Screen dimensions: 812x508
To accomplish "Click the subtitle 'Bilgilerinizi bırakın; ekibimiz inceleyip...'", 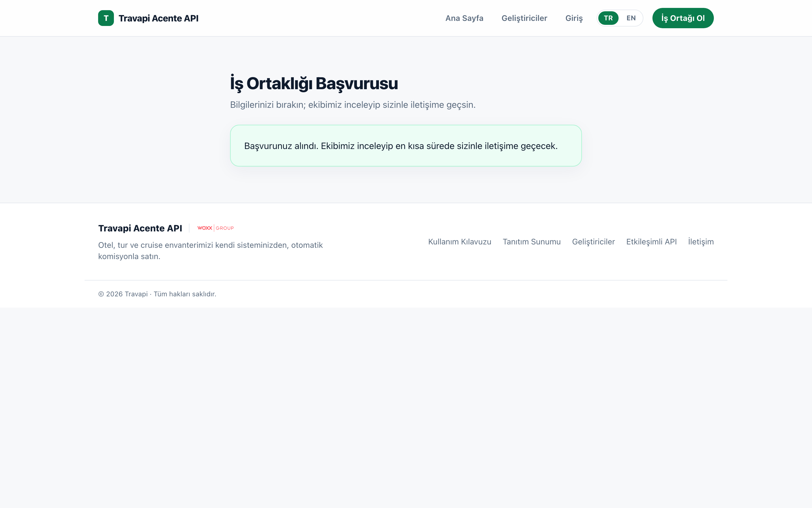I will [x=353, y=105].
